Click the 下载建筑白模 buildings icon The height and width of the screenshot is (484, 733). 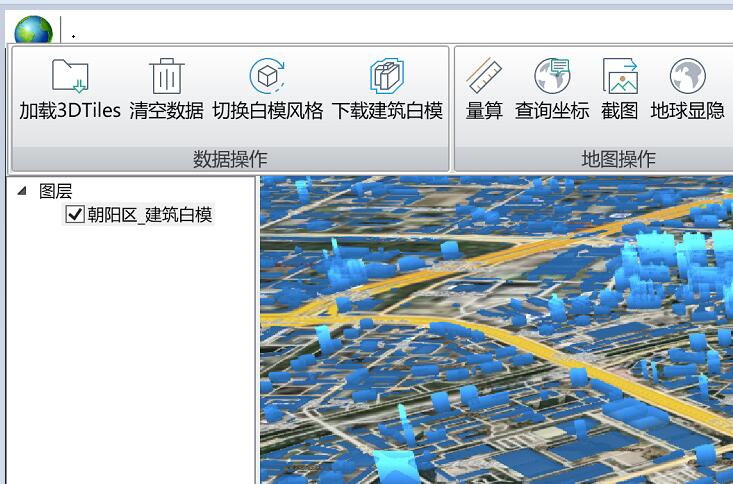[387, 75]
